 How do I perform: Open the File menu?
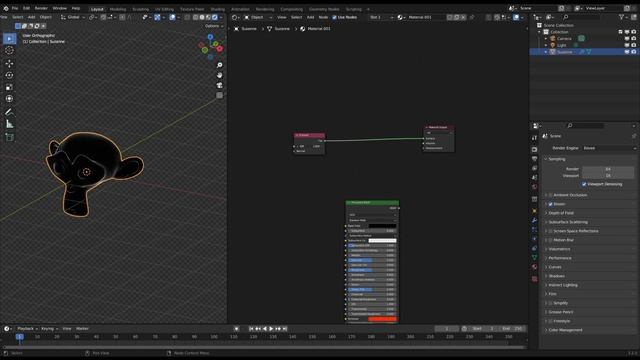[15, 8]
